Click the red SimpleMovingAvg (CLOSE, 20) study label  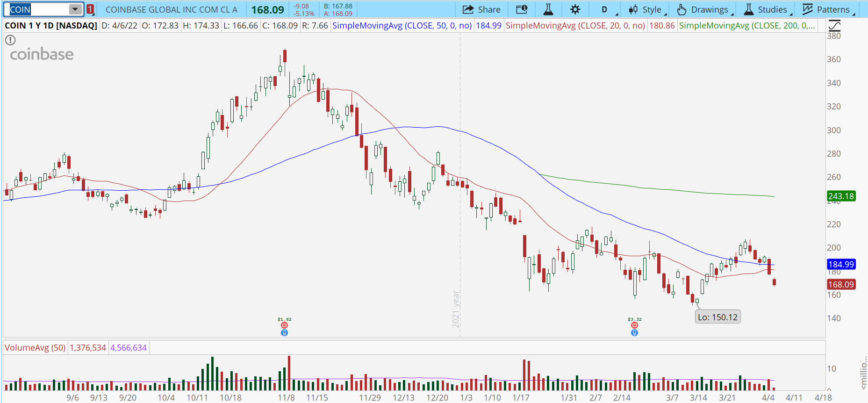tap(575, 26)
